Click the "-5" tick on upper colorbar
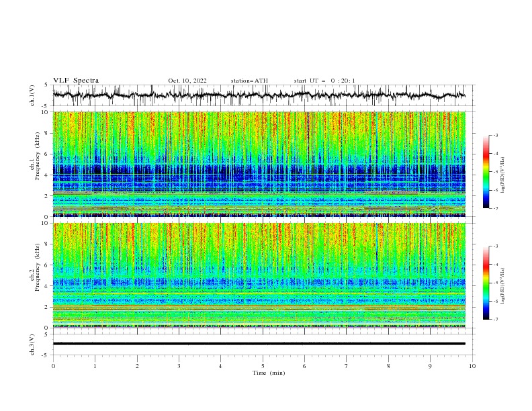The image size is (532, 411). (x=495, y=172)
